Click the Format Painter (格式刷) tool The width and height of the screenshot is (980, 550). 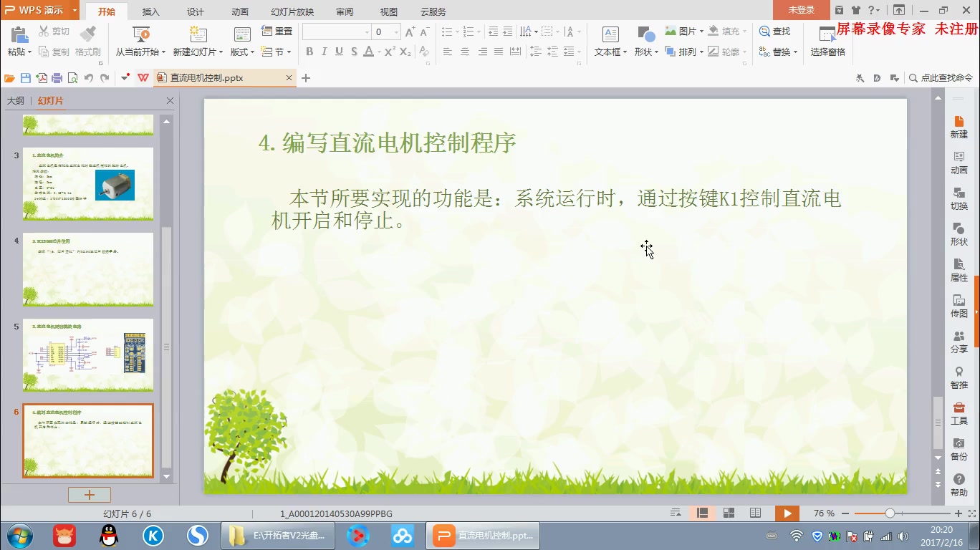pos(87,42)
